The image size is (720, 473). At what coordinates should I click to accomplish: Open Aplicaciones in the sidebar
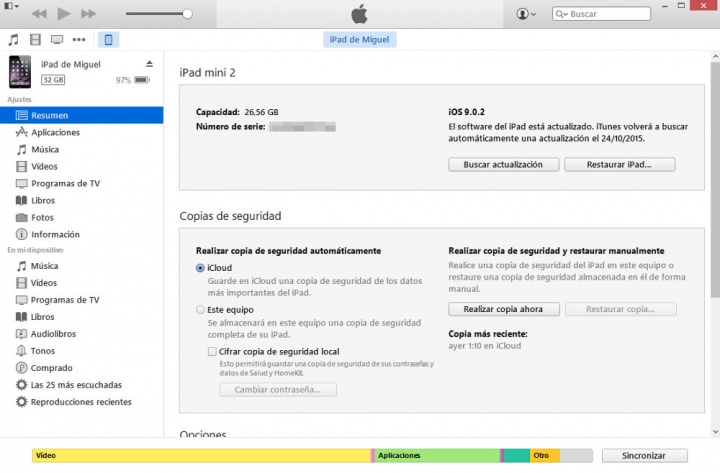(x=82, y=132)
